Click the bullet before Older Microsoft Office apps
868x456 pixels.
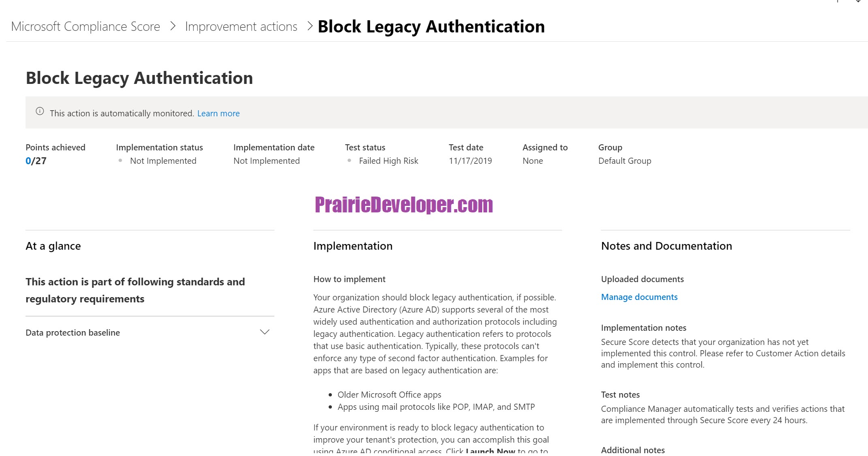coord(330,395)
